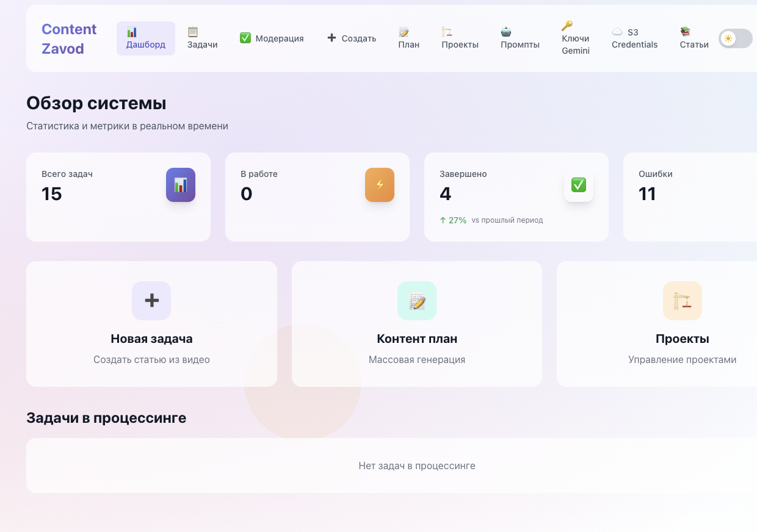Toggle the light/dark theme switch

[x=736, y=38]
